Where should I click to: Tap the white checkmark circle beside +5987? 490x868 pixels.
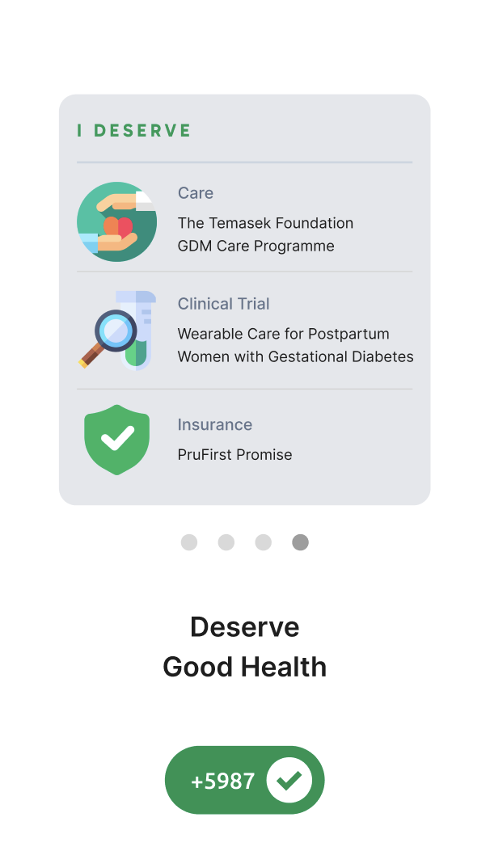[289, 780]
